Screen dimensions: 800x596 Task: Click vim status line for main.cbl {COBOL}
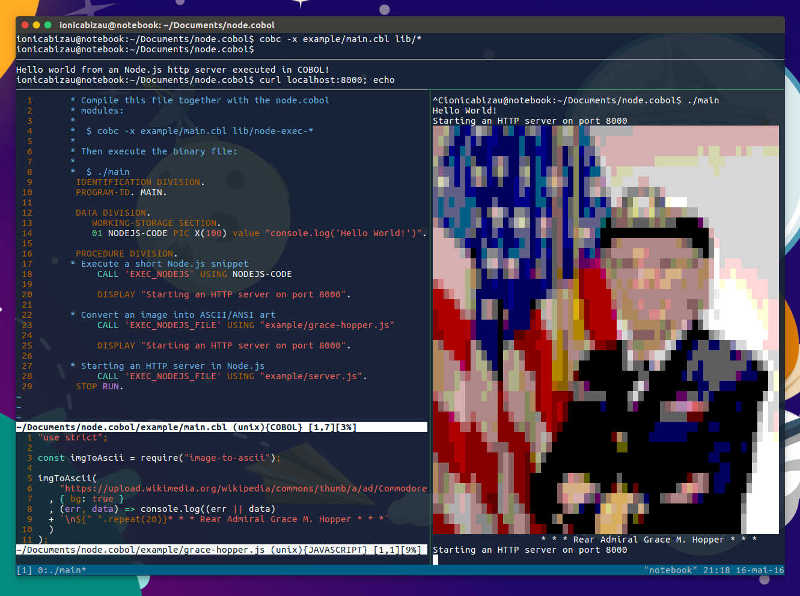tap(221, 427)
